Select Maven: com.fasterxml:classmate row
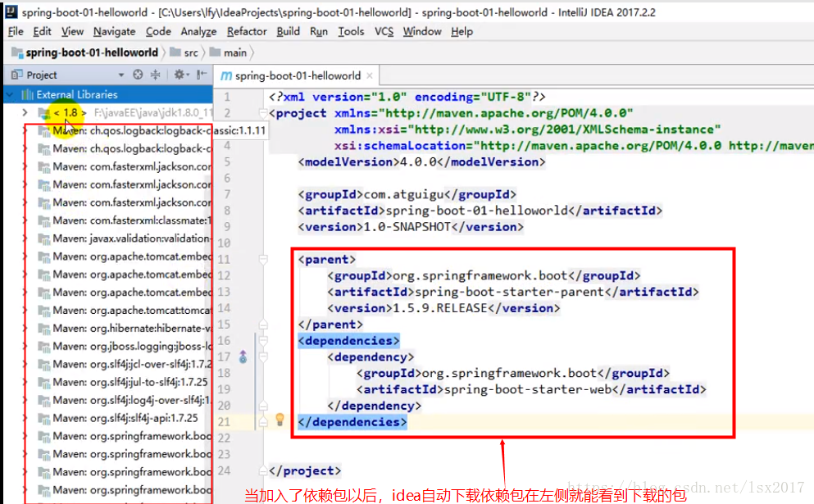 pos(108,220)
